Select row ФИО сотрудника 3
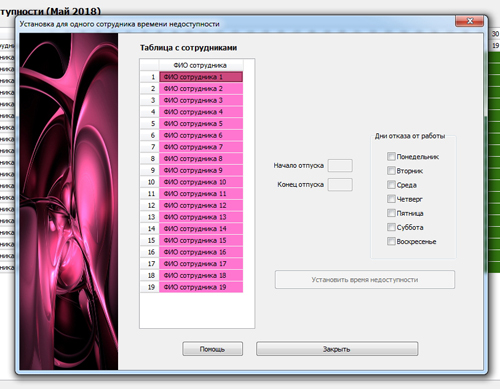500x389 pixels. click(x=201, y=100)
